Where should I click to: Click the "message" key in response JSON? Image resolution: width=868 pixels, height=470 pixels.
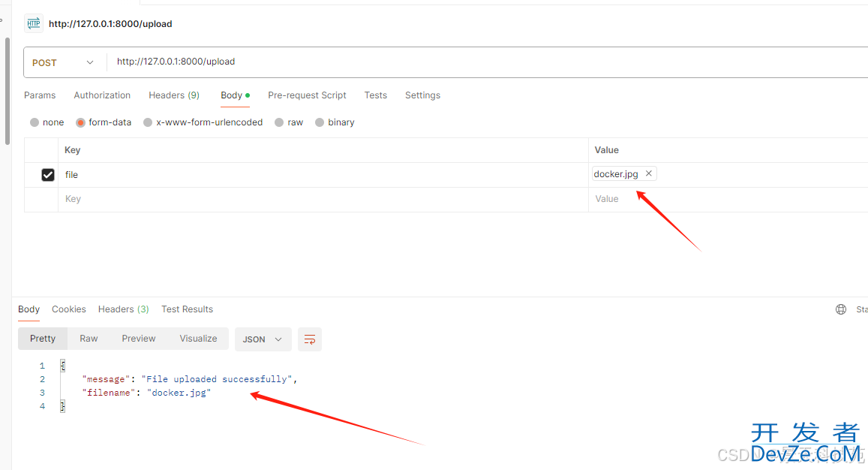click(106, 379)
